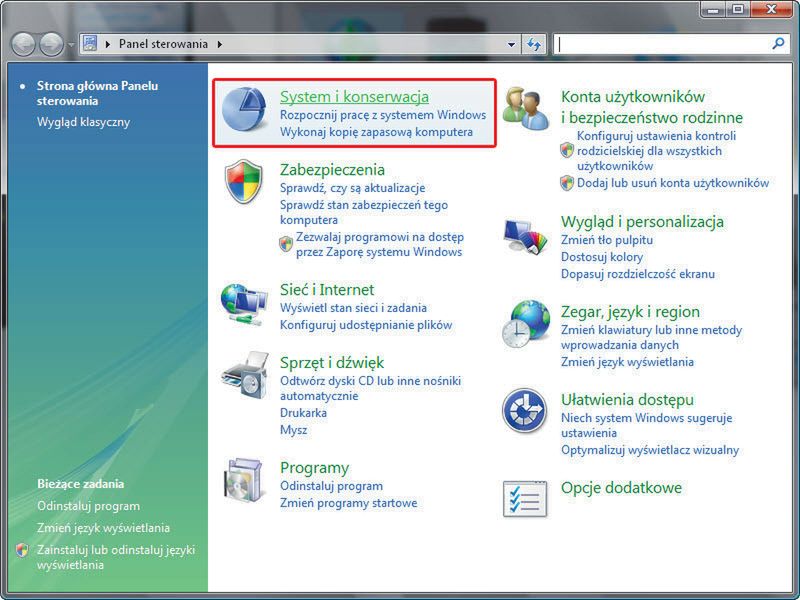Switch to Wygląd klasyczny view
This screenshot has height=600, width=800.
(x=83, y=122)
